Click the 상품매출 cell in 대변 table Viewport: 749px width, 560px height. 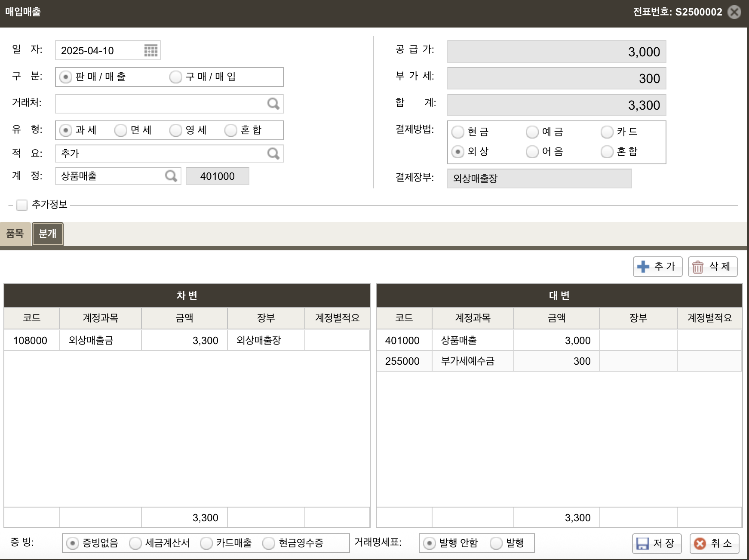(x=473, y=341)
